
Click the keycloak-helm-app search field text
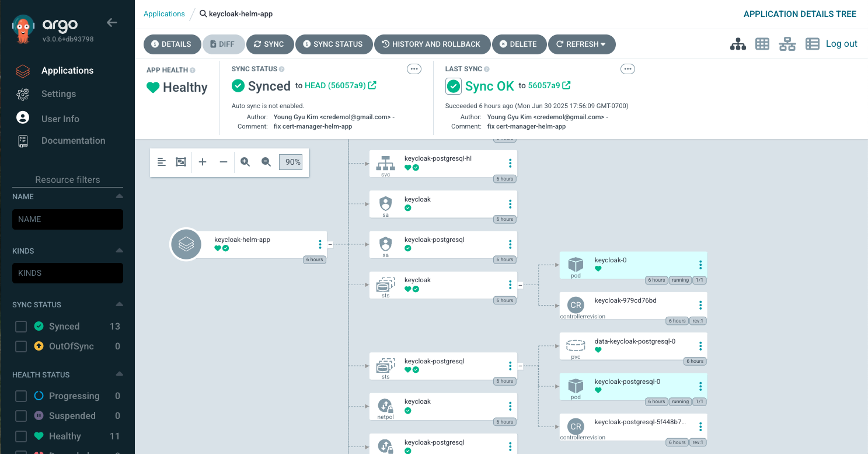(x=240, y=14)
